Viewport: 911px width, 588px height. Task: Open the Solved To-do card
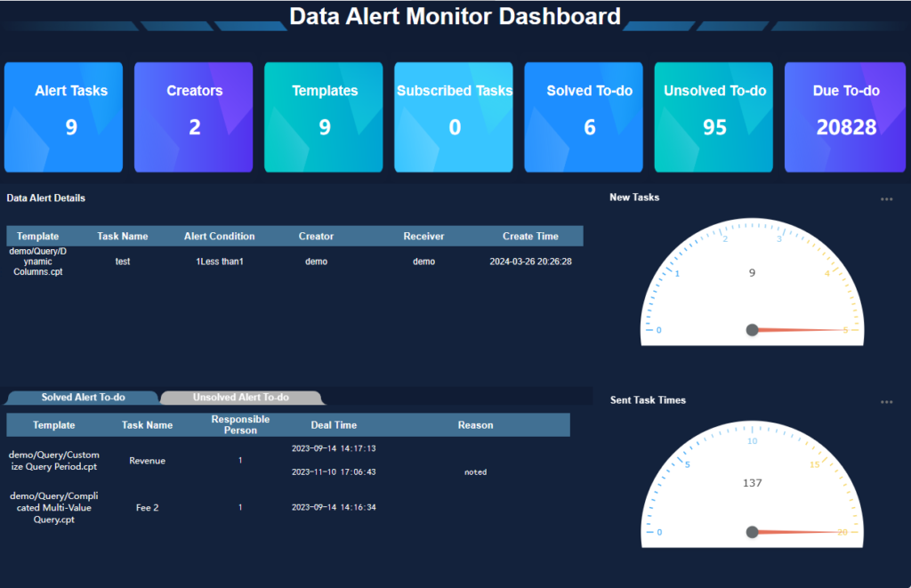pos(584,117)
